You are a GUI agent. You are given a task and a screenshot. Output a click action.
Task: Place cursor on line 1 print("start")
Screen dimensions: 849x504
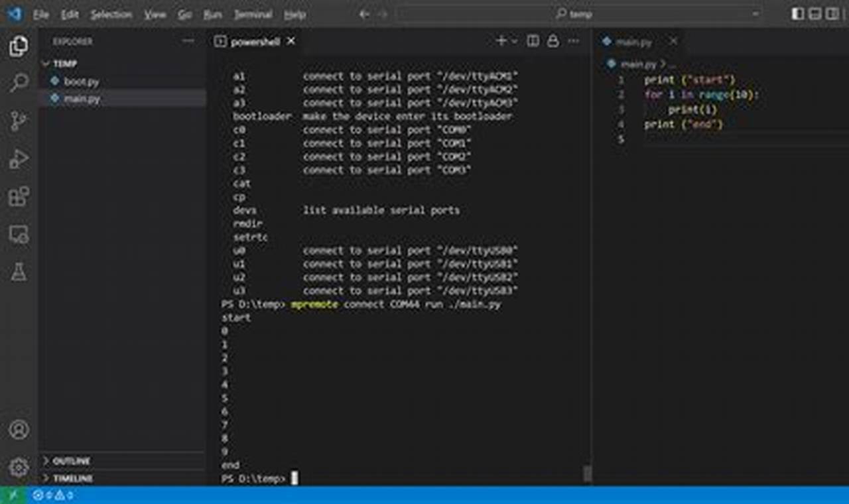(x=690, y=80)
